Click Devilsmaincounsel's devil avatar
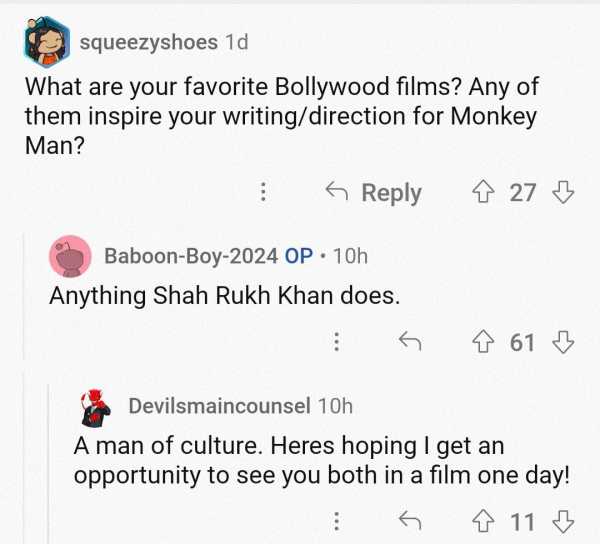 pyautogui.click(x=95, y=406)
